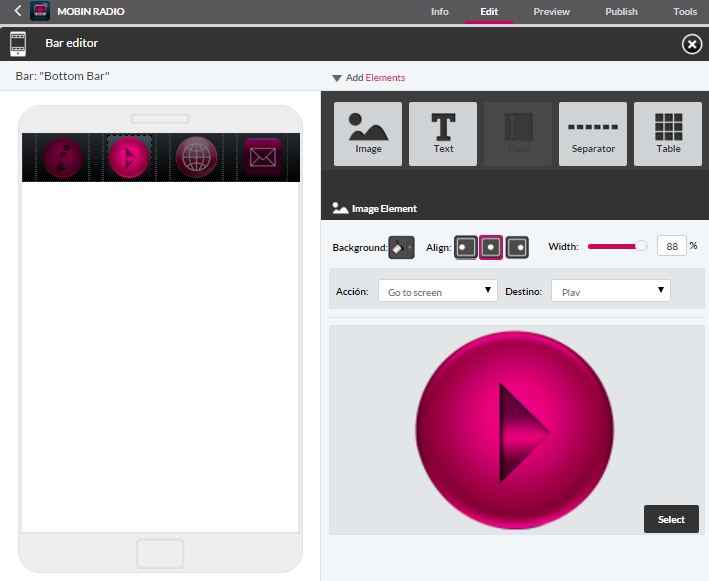Click the Bar: "Bottom Bar" label
The width and height of the screenshot is (709, 581).
coord(62,76)
